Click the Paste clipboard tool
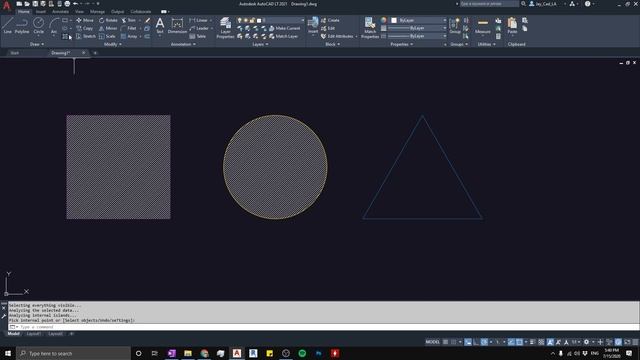This screenshot has width=640, height=360. [512, 26]
